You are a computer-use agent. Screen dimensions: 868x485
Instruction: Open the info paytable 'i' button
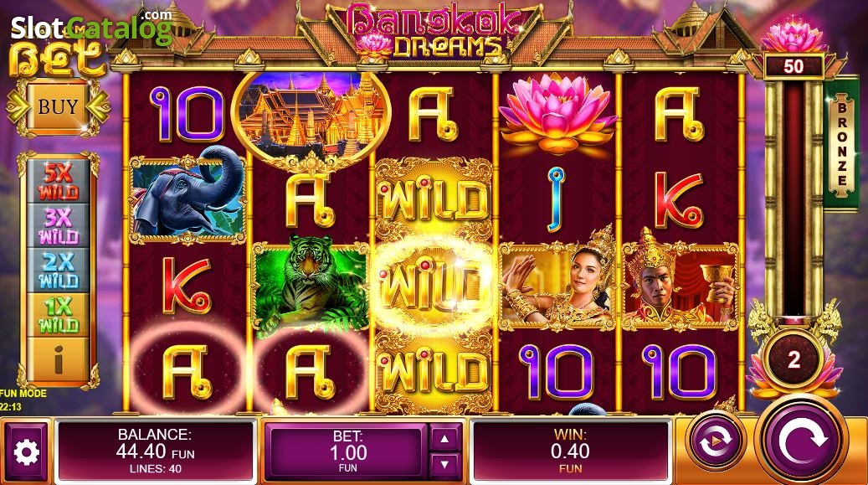(x=58, y=359)
